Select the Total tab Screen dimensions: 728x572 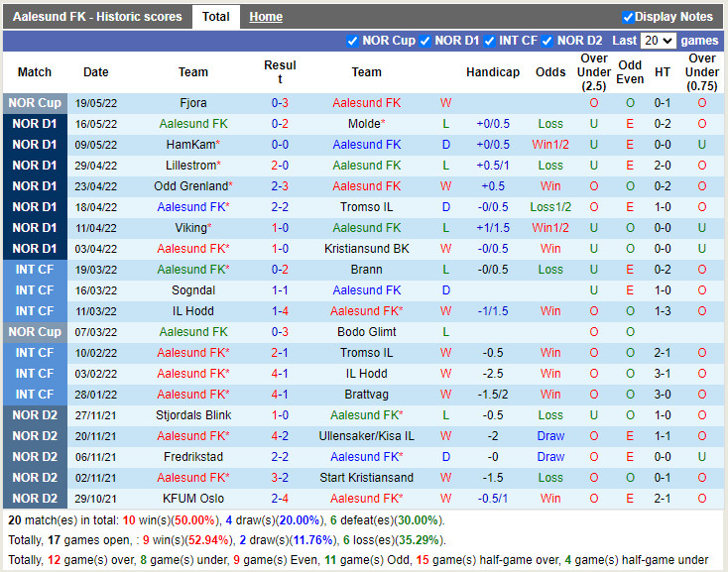(x=215, y=17)
